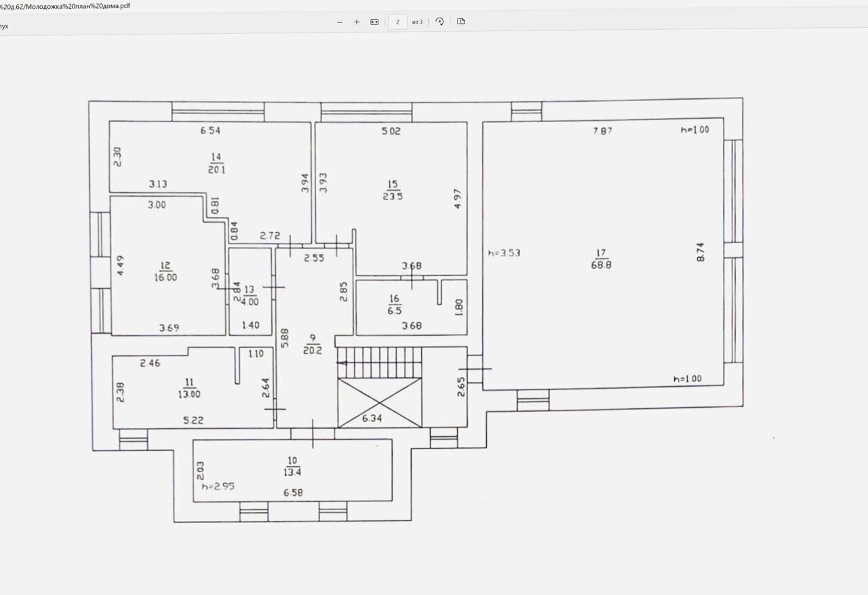Click room 15 area label 23.5
Image resolution: width=868 pixels, height=595 pixels.
click(393, 197)
